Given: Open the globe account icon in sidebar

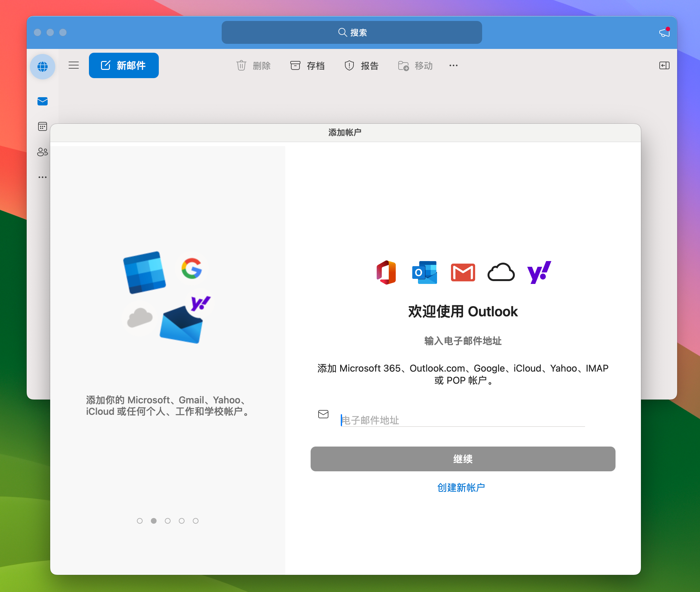Looking at the screenshot, I should pyautogui.click(x=42, y=66).
